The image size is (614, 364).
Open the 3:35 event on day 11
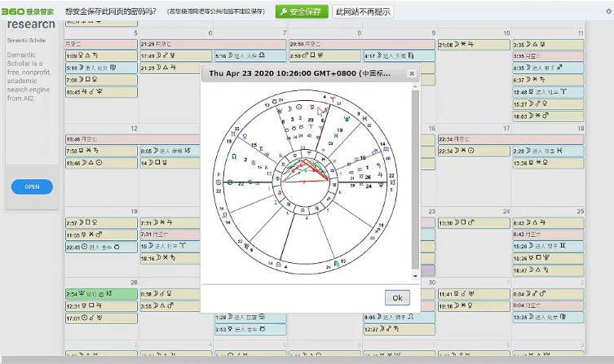tap(547, 44)
